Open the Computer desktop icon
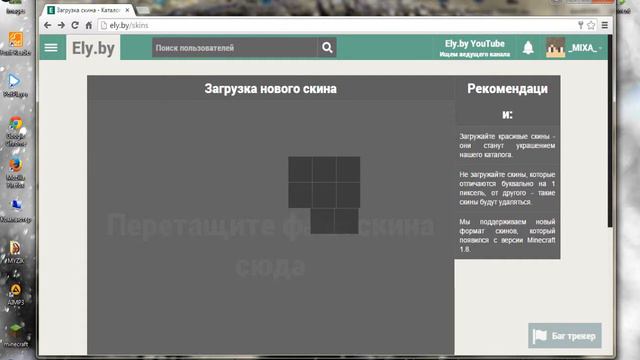The height and width of the screenshot is (360, 640). pos(16,211)
